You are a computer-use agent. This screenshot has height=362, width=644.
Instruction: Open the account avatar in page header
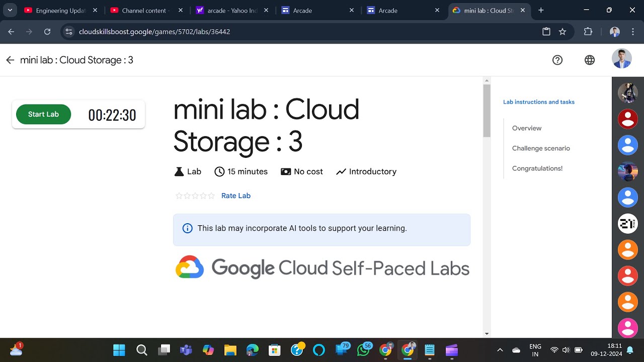point(622,59)
